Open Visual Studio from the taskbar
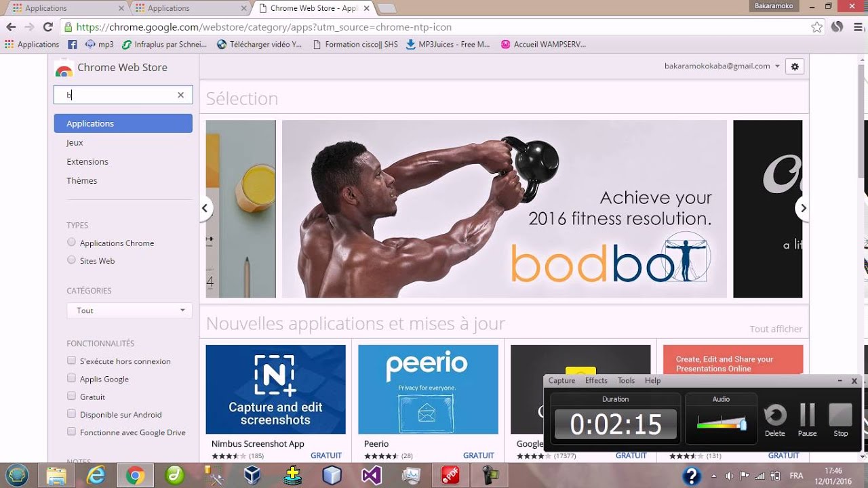The height and width of the screenshot is (488, 868). (372, 476)
